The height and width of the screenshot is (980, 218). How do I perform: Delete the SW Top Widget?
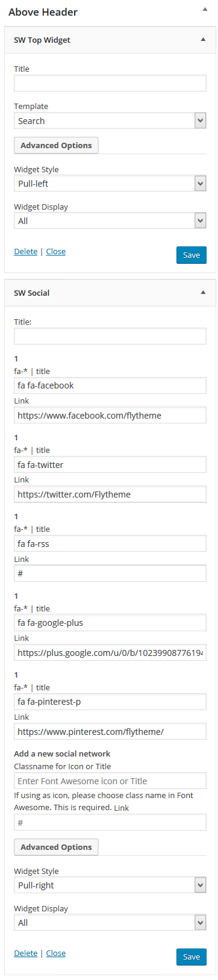pos(25,251)
